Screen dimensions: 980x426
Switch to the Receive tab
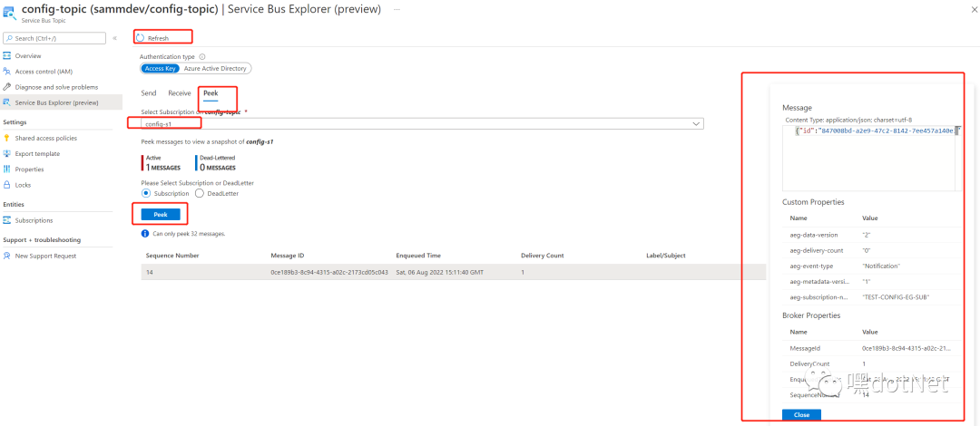180,93
